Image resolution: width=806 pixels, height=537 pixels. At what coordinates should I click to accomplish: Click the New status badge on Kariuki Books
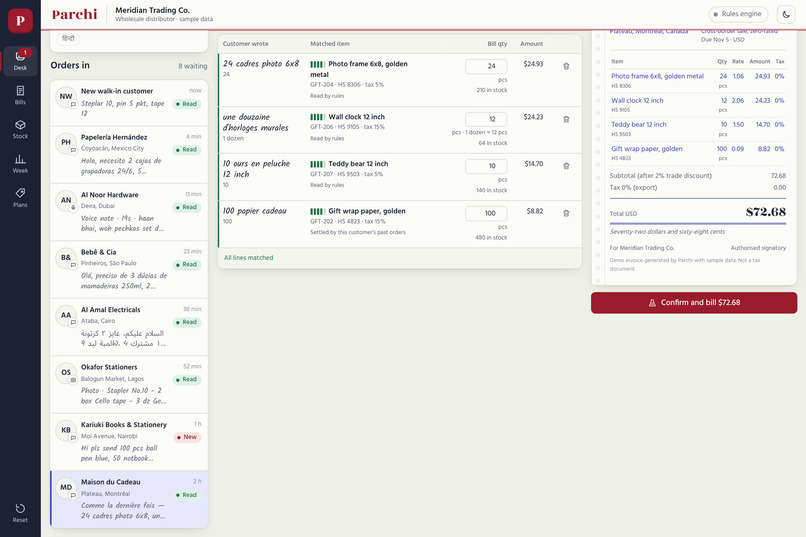coord(187,437)
